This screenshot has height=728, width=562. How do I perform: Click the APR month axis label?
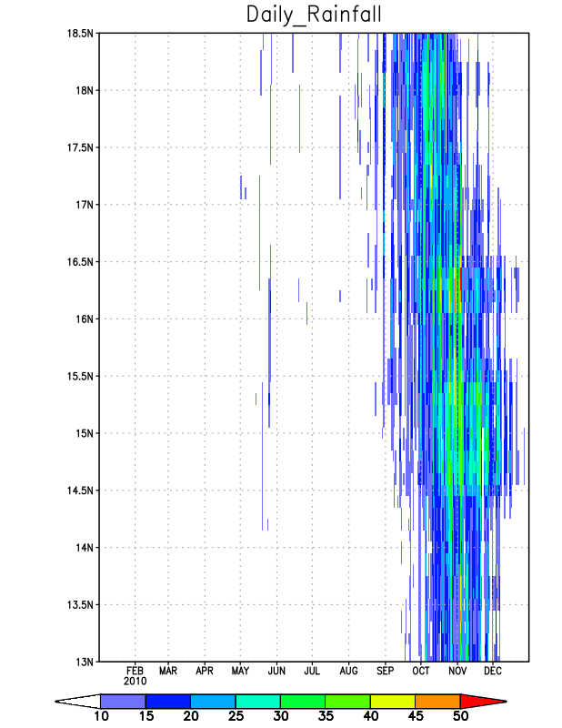pos(205,672)
